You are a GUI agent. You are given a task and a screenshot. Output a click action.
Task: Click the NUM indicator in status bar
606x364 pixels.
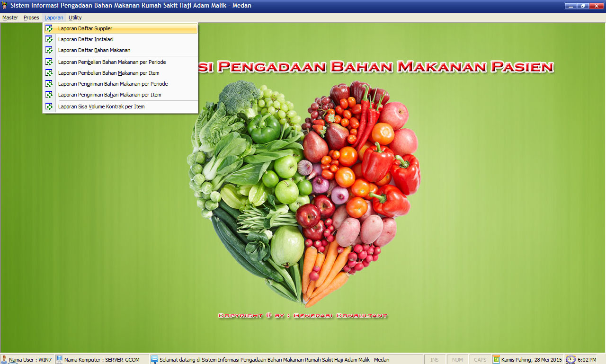click(x=457, y=360)
